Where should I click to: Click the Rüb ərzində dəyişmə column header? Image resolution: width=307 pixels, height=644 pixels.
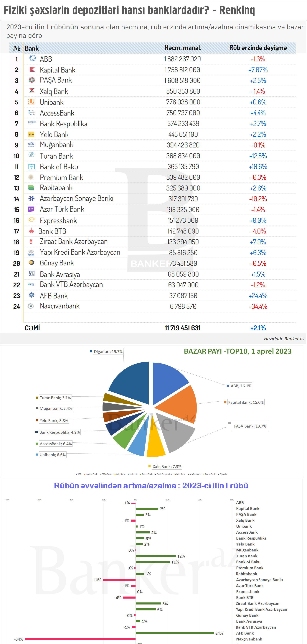258,48
